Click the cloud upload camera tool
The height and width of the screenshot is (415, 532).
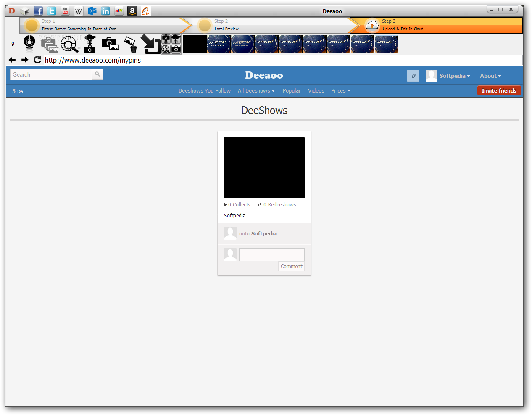[90, 44]
